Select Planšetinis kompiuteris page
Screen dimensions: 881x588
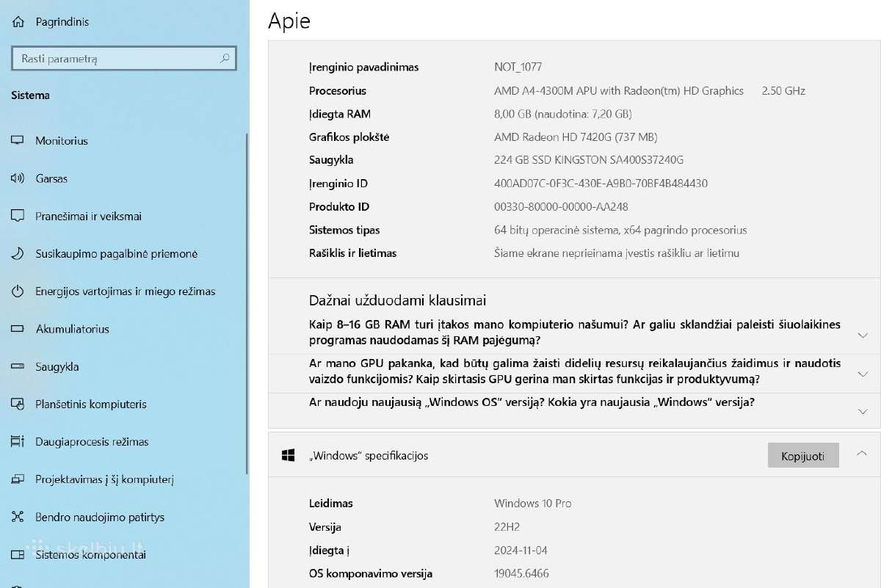(x=91, y=404)
